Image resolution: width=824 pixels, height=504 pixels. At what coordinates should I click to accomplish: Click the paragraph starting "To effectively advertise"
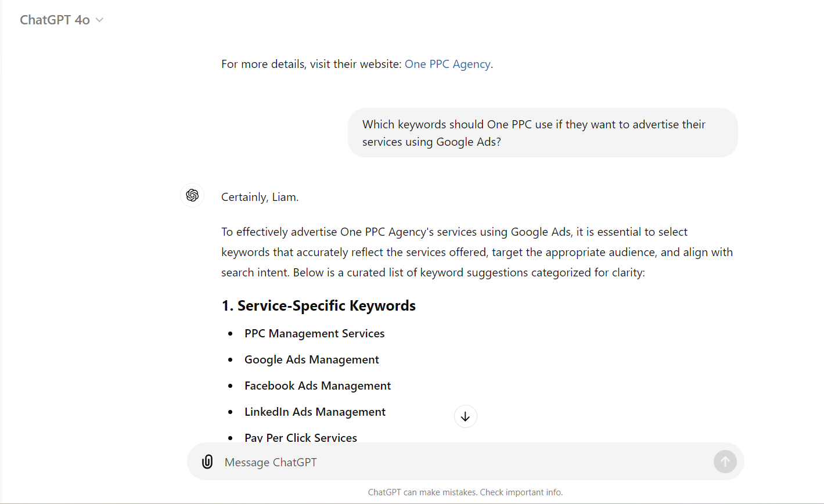(477, 252)
